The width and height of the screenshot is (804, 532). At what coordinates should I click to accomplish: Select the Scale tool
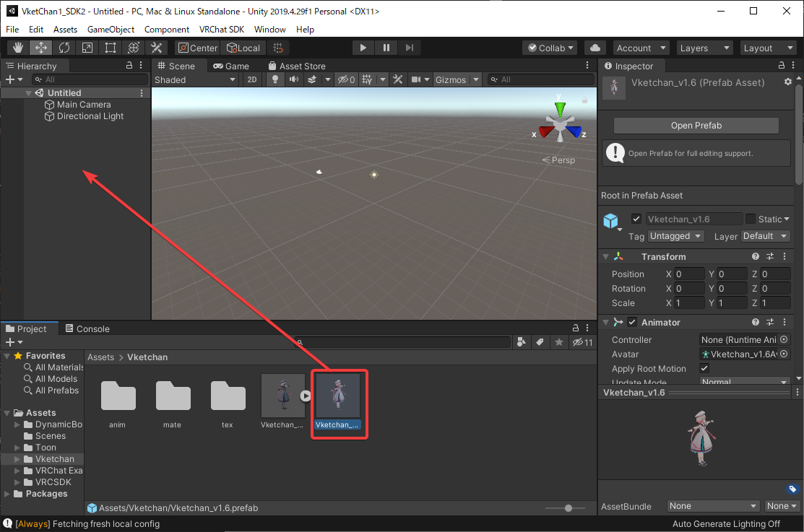tap(87, 48)
